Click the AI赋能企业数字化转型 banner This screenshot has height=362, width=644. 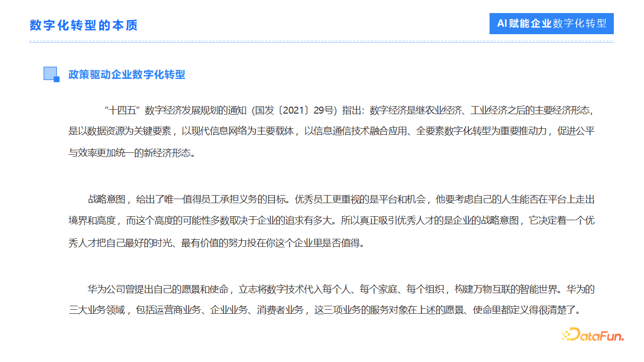tap(551, 24)
